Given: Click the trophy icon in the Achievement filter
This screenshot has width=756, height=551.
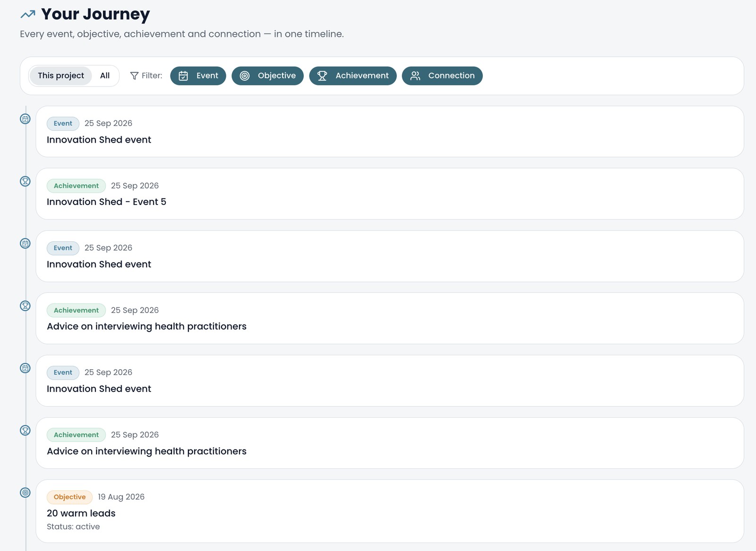Looking at the screenshot, I should [x=322, y=76].
